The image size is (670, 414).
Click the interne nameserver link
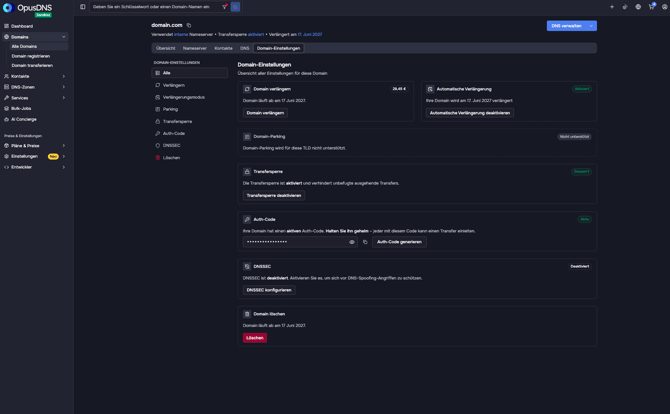pos(181,34)
